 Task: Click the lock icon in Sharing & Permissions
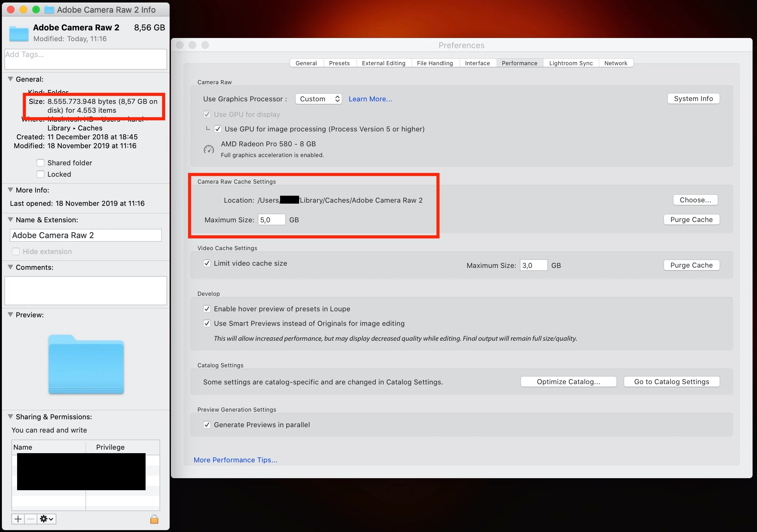[154, 519]
